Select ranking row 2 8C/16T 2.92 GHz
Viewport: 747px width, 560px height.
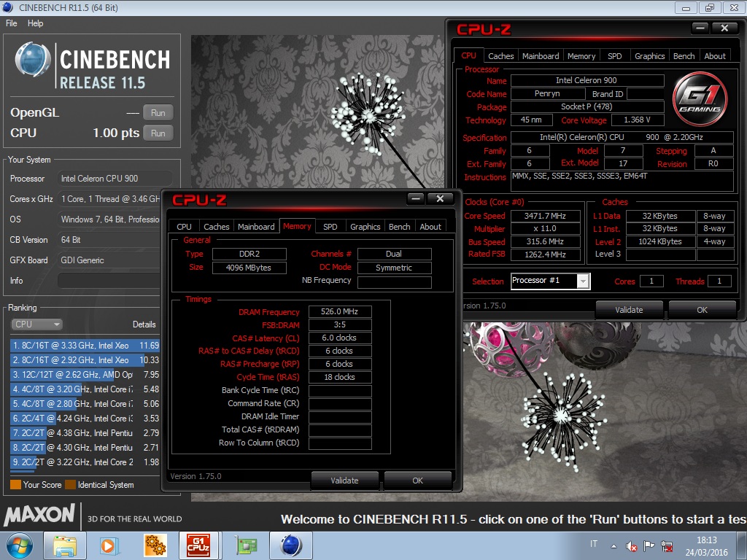click(85, 360)
